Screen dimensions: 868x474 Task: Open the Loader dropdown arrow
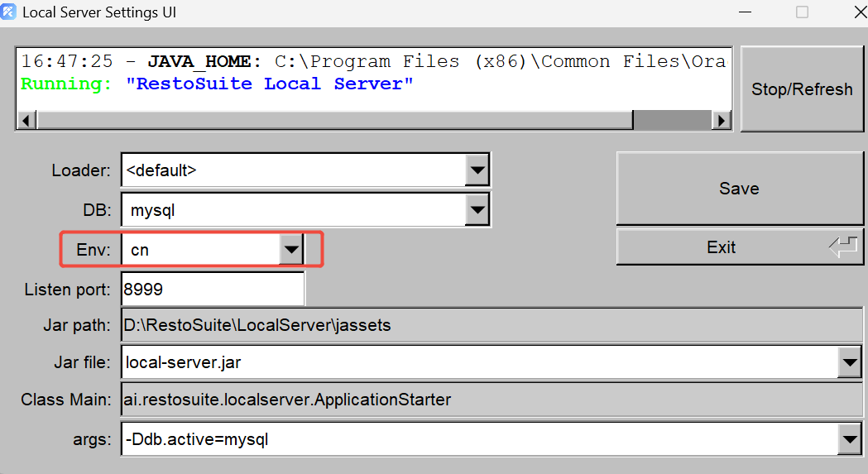[477, 170]
